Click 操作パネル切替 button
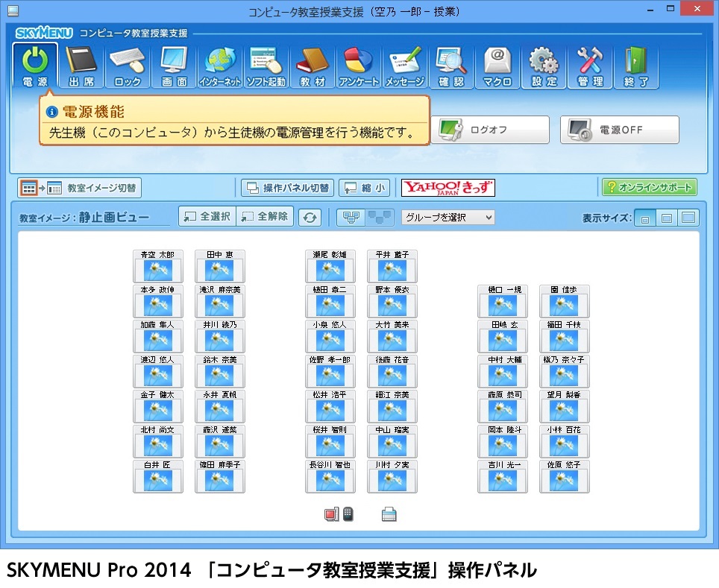719x588 pixels. tap(287, 188)
